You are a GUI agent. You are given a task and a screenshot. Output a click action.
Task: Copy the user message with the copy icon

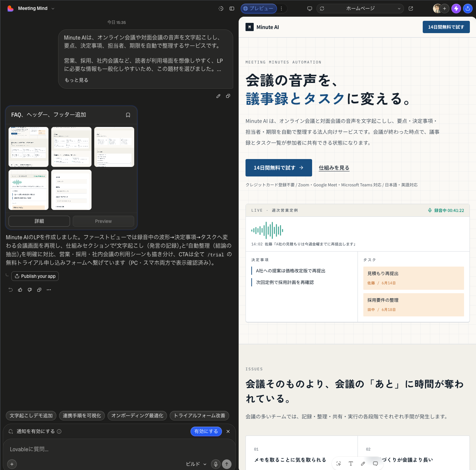[x=228, y=96]
